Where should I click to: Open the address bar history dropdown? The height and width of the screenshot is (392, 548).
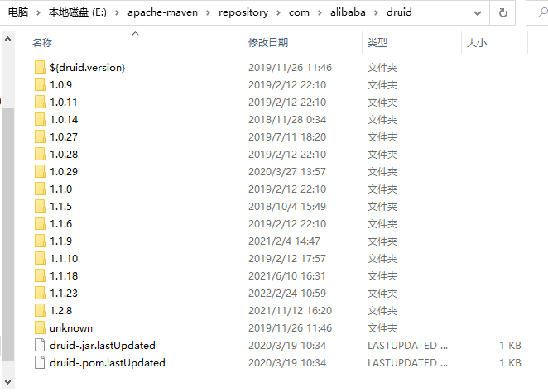tap(478, 13)
